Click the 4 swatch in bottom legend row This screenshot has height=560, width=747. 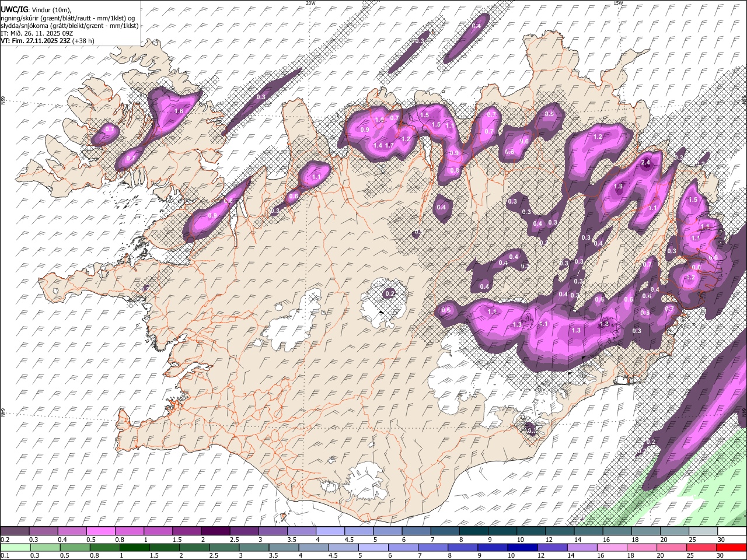coord(313,548)
